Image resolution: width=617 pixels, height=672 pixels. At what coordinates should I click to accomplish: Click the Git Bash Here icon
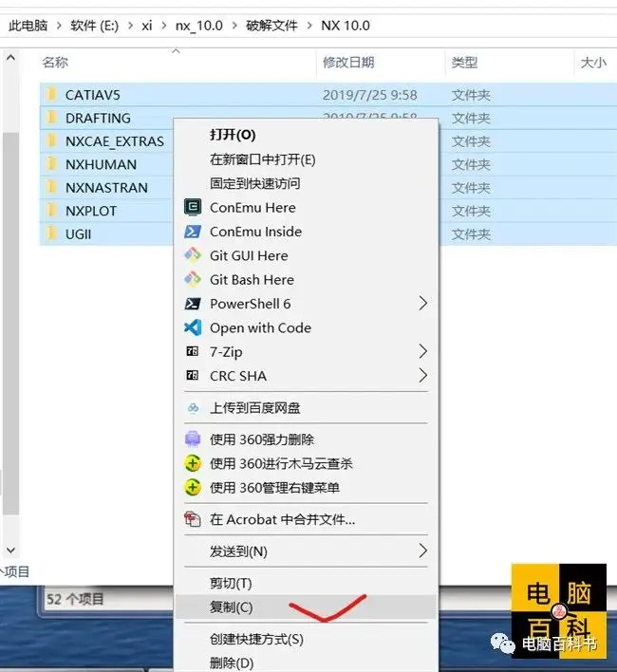193,279
